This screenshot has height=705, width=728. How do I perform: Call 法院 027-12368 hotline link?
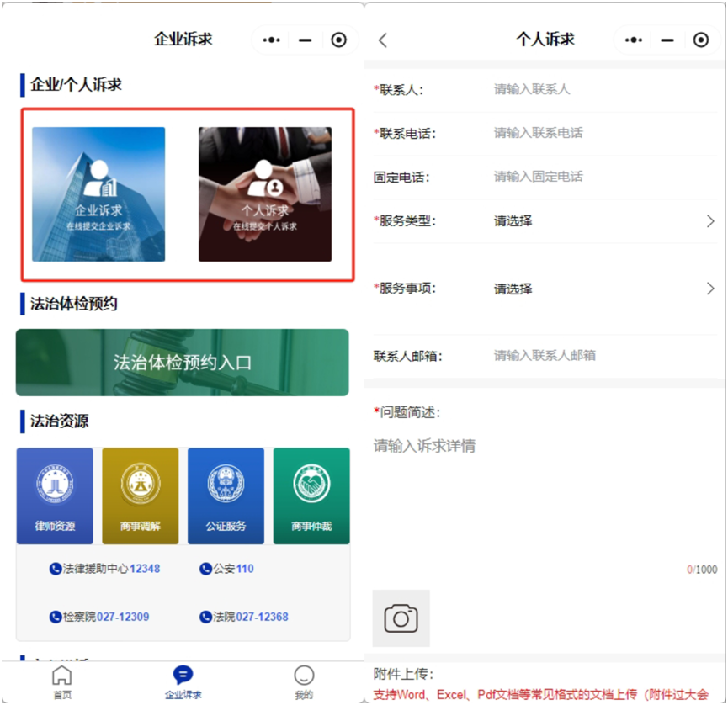[x=244, y=617]
